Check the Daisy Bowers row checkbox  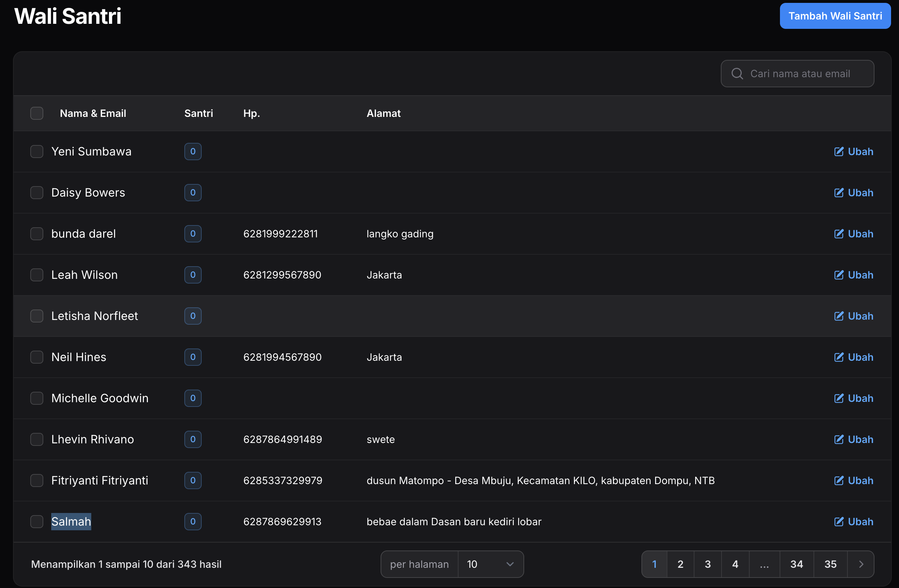[37, 193]
